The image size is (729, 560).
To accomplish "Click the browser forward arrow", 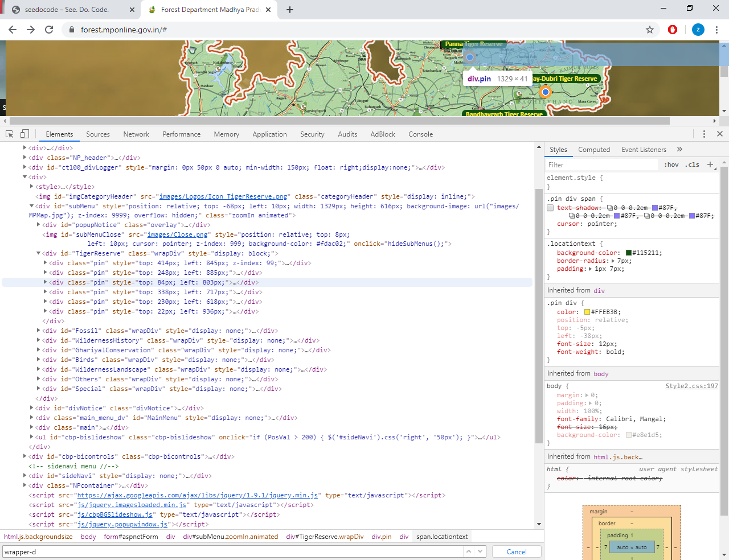I will 31,30.
